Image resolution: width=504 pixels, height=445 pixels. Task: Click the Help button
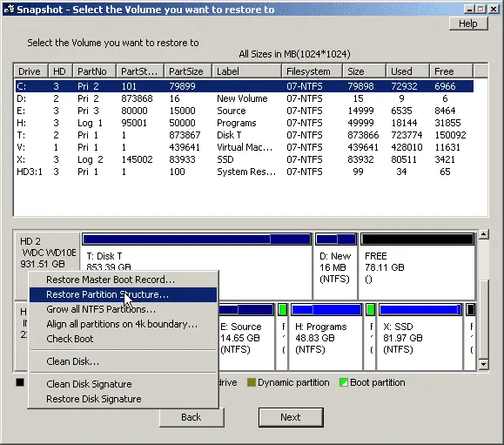point(468,24)
